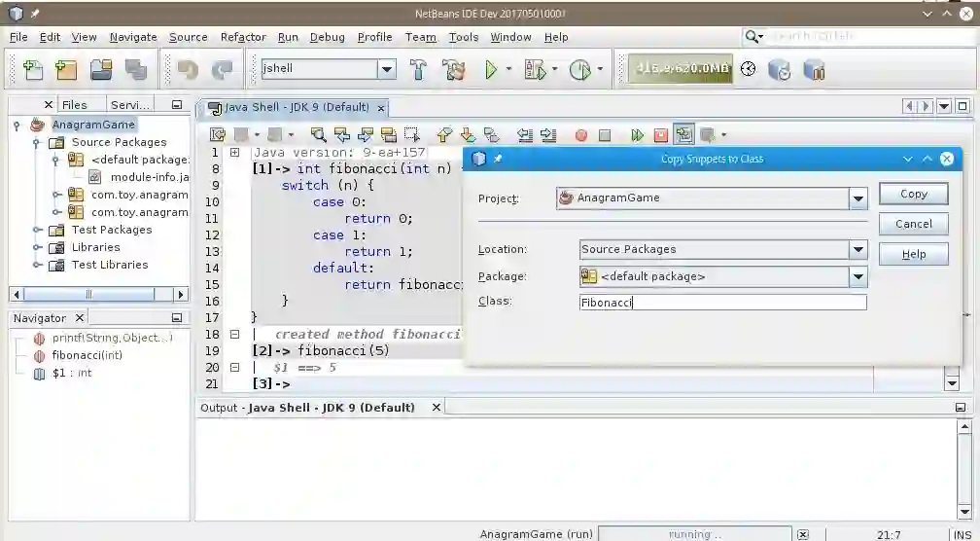Screen dimensions: 980x541
Task: Click the New File toolbar icon
Action: coord(32,69)
